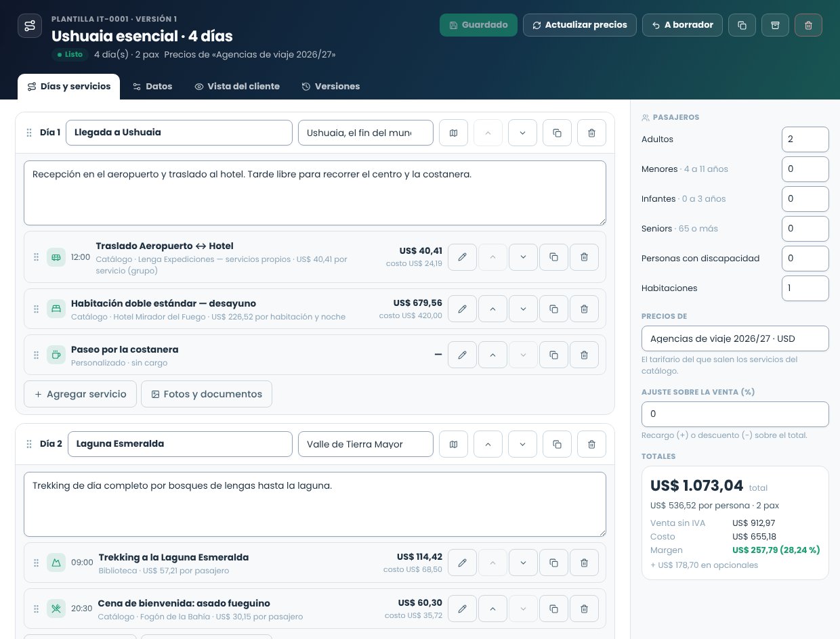Image resolution: width=840 pixels, height=639 pixels.
Task: Open map for Día 2
Action: (454, 444)
